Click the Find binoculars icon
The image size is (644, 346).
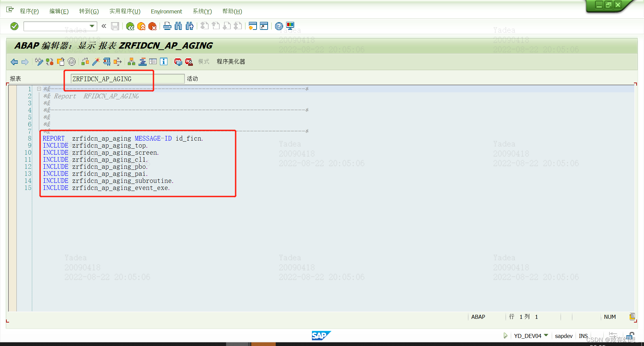tap(178, 26)
